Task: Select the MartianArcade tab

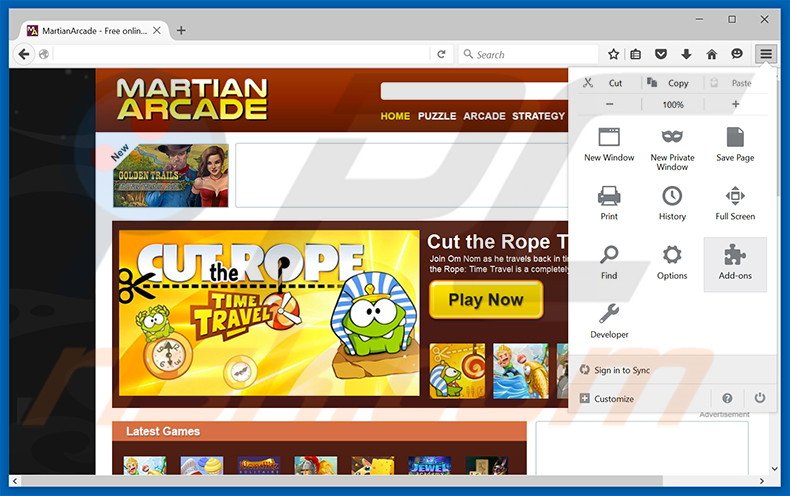Action: (x=93, y=31)
